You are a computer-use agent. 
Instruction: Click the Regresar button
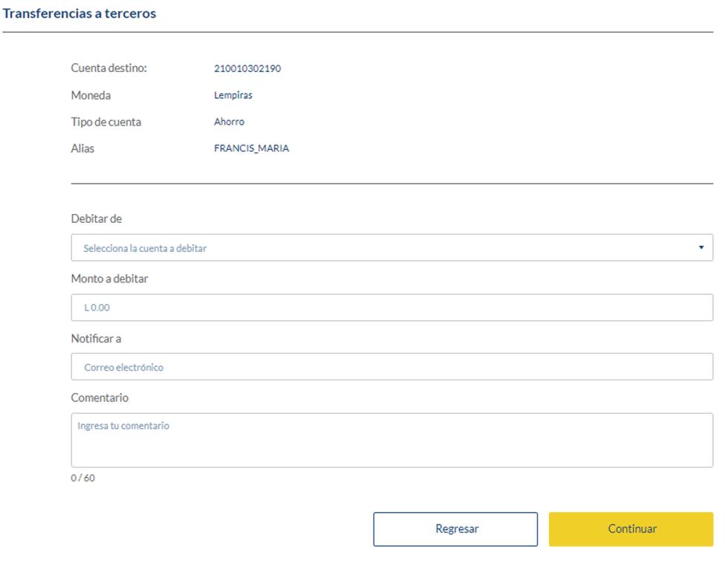[455, 529]
